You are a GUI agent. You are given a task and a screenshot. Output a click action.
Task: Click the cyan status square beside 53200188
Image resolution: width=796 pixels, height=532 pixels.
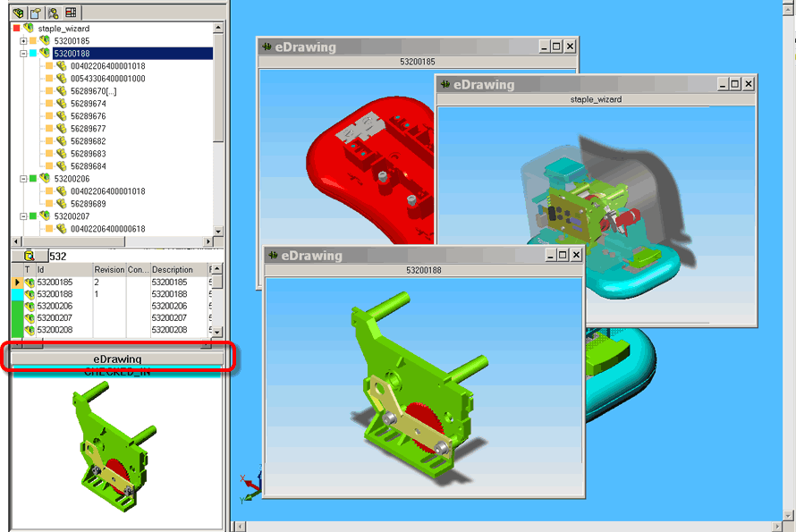tap(33, 54)
